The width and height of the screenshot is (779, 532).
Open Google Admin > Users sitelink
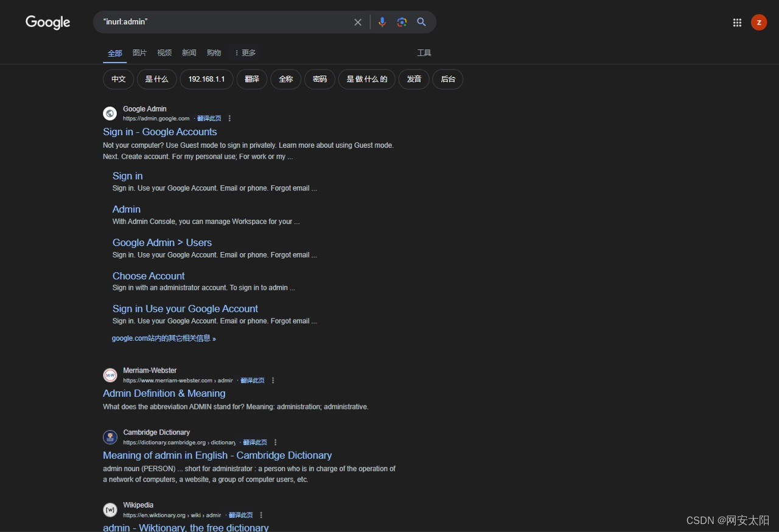pos(162,242)
